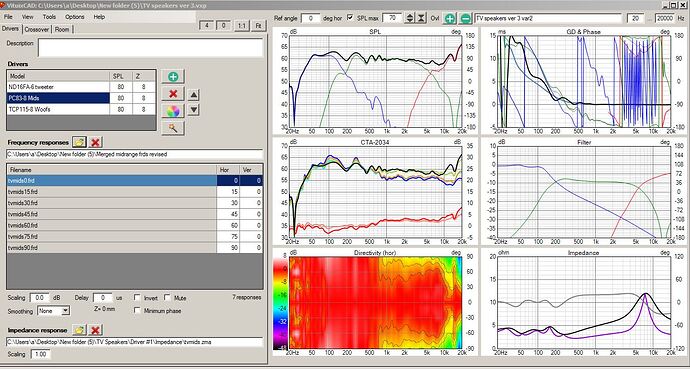
Task: Open the Help menu
Action: pos(99,17)
